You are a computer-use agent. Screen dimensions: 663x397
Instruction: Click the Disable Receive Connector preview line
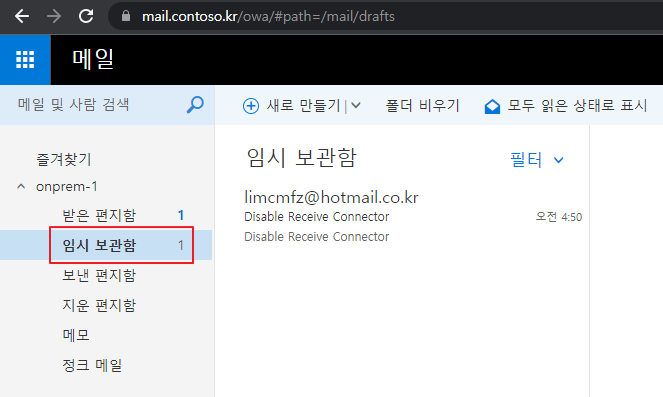[x=316, y=237]
